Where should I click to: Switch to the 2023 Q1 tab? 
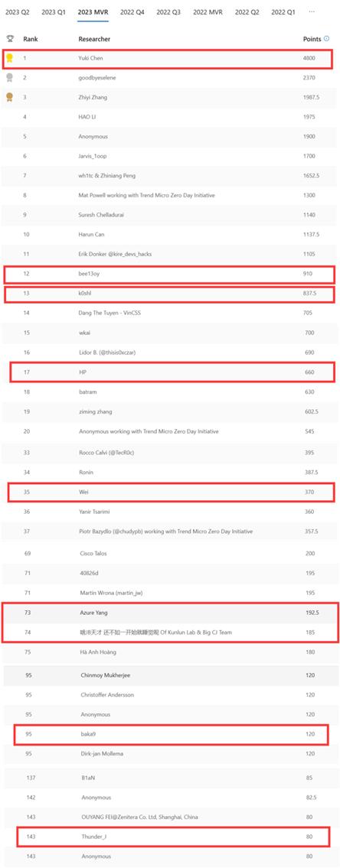tap(54, 11)
